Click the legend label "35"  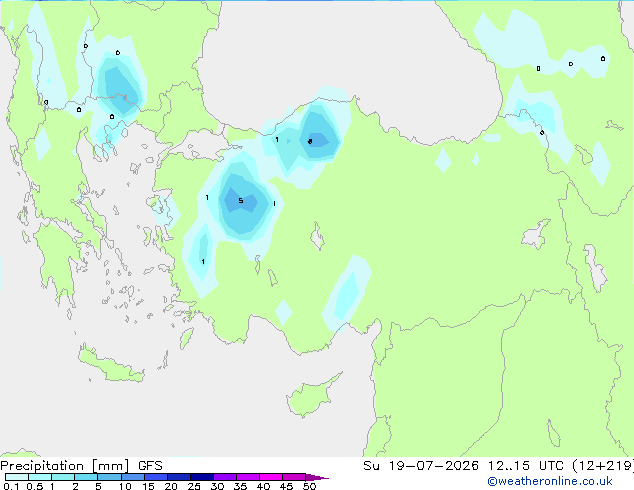point(240,486)
